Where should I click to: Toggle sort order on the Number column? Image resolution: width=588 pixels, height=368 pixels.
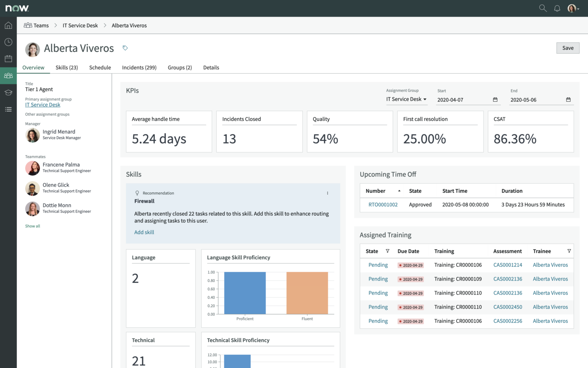pos(399,191)
